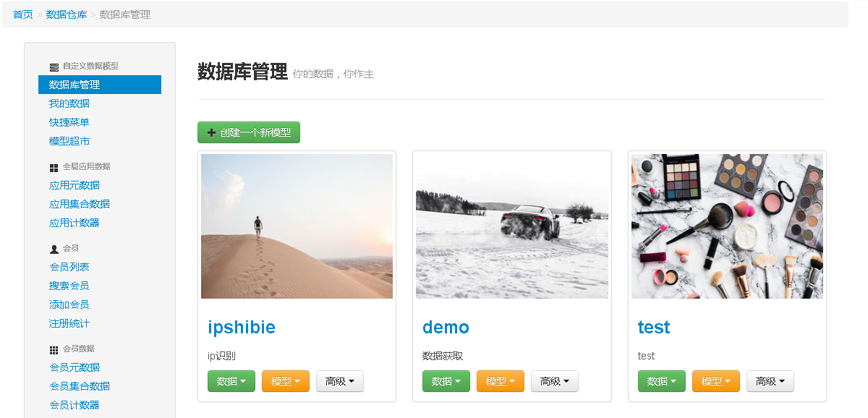Image resolution: width=868 pixels, height=418 pixels.
Task: Expand 模型 dropdown for demo
Action: pos(501,381)
